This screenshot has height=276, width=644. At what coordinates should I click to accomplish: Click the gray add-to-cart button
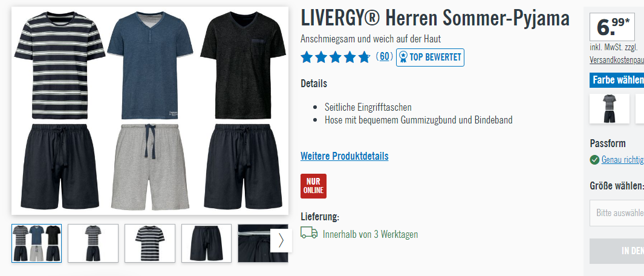(617, 251)
